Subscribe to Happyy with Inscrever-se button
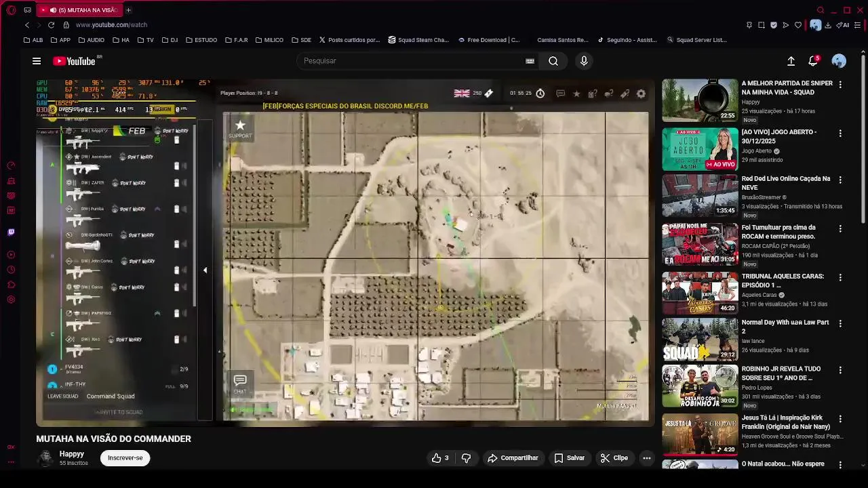868x488 pixels. point(125,458)
